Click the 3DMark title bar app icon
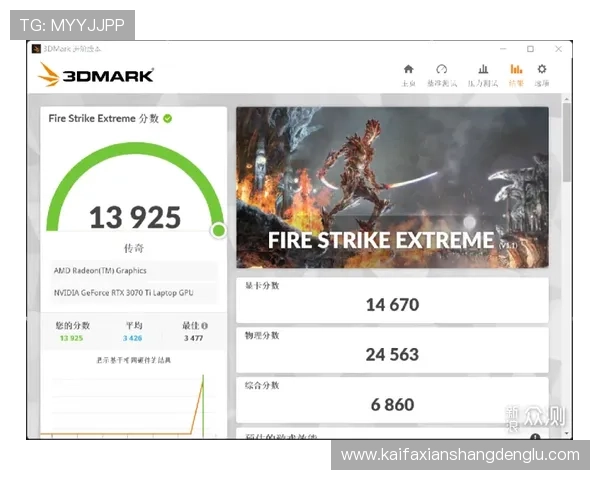Viewport: 600px width, 480px height. [36, 49]
